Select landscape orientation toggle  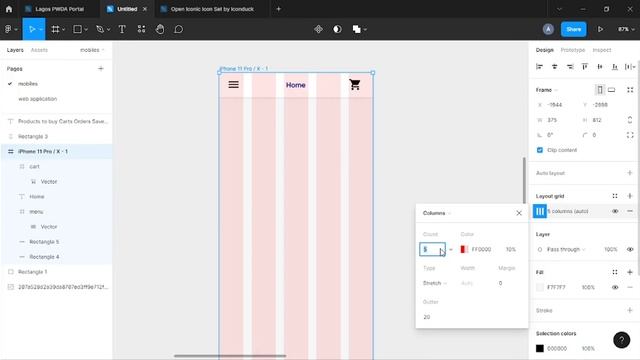(611, 90)
